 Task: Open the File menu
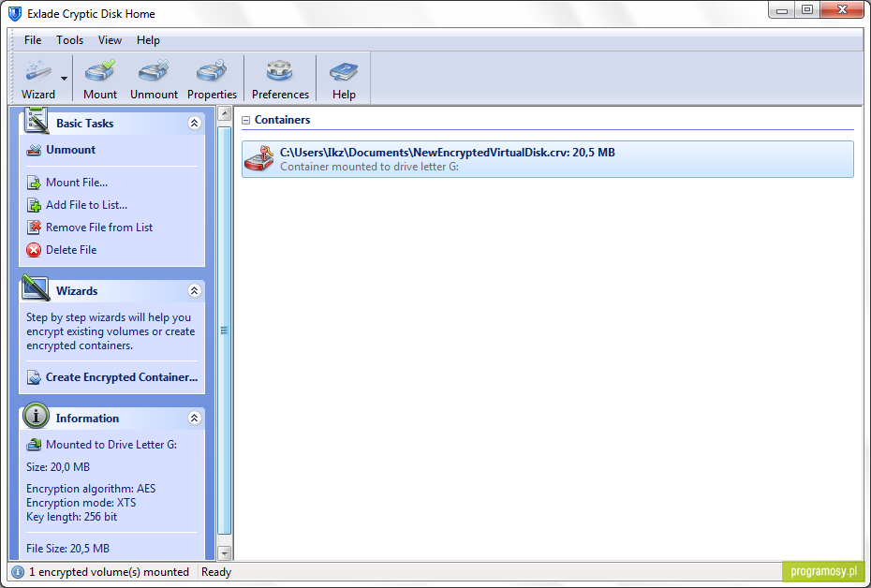pyautogui.click(x=33, y=40)
